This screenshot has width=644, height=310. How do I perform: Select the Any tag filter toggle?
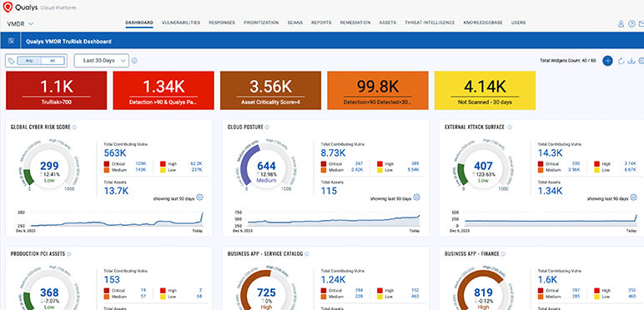(29, 61)
